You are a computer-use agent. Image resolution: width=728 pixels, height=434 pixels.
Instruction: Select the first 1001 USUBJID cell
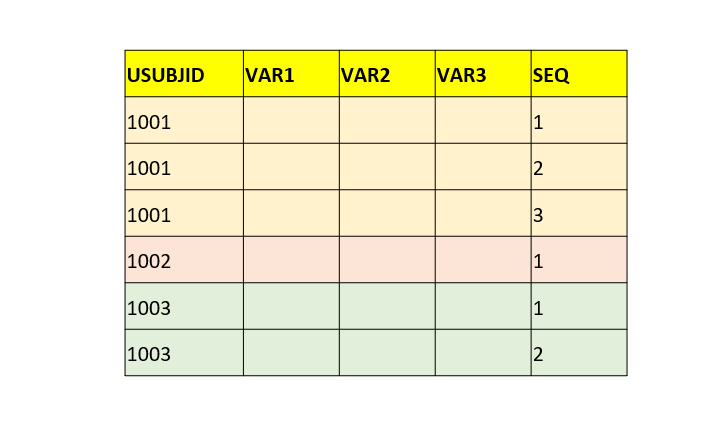tap(184, 121)
